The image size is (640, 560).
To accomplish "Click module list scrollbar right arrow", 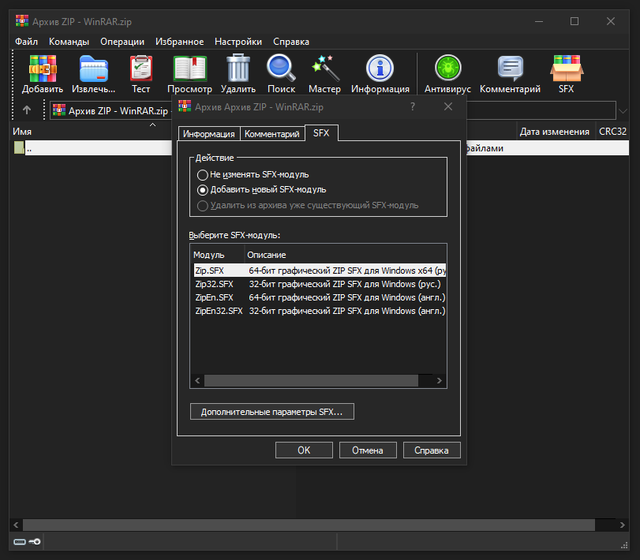I will coord(439,380).
